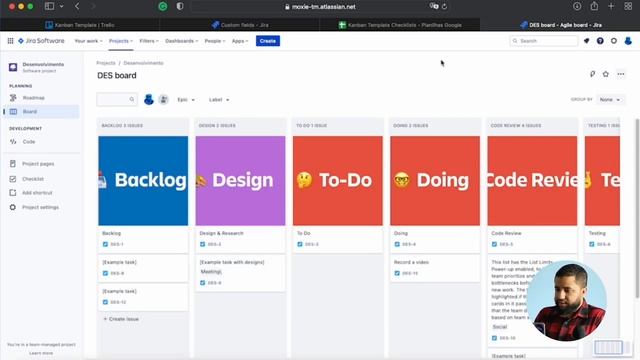Screen dimensions: 640x360
Task: Open the Filters dropdown
Action: [x=149, y=41]
